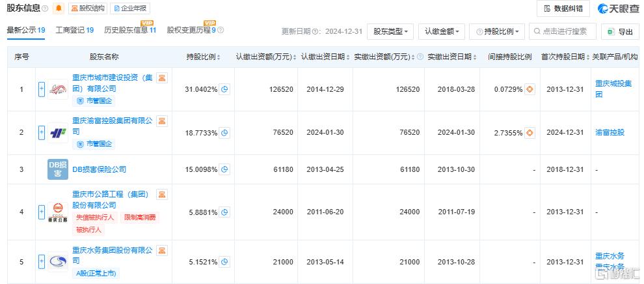644x284 pixels.
Task: Open DB损害保险公司 shareholder name
Action: (99, 169)
